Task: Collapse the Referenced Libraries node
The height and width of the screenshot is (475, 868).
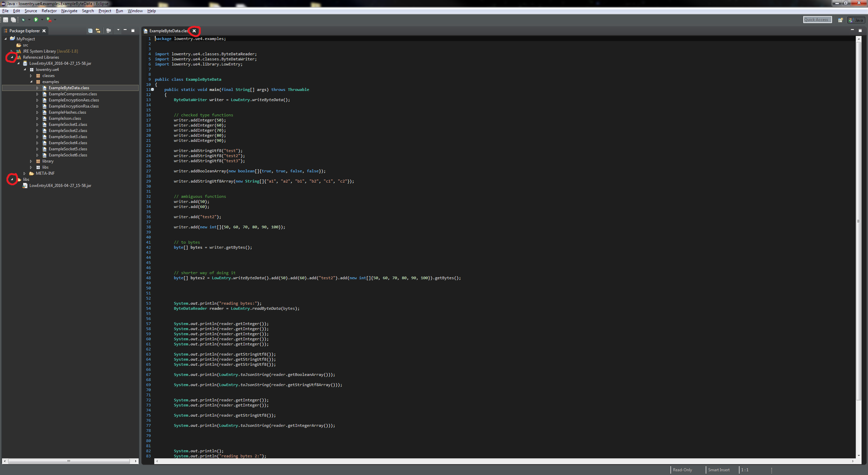Action: click(x=12, y=57)
